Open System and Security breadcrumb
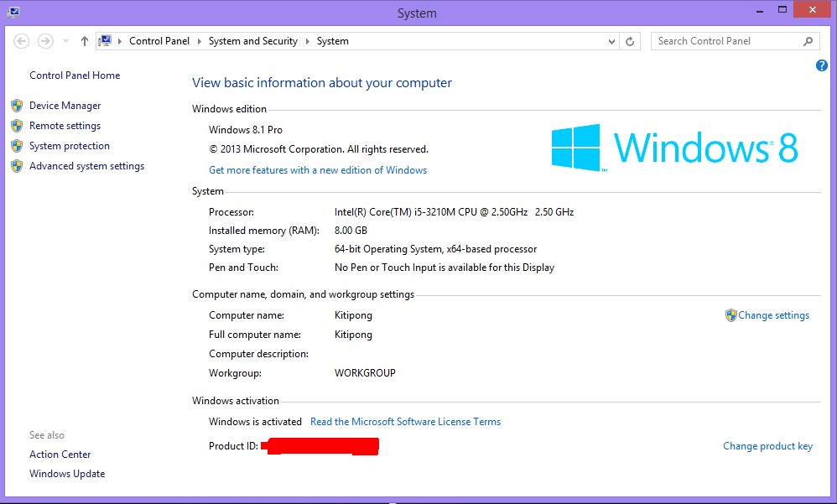This screenshot has width=837, height=504. tap(253, 41)
